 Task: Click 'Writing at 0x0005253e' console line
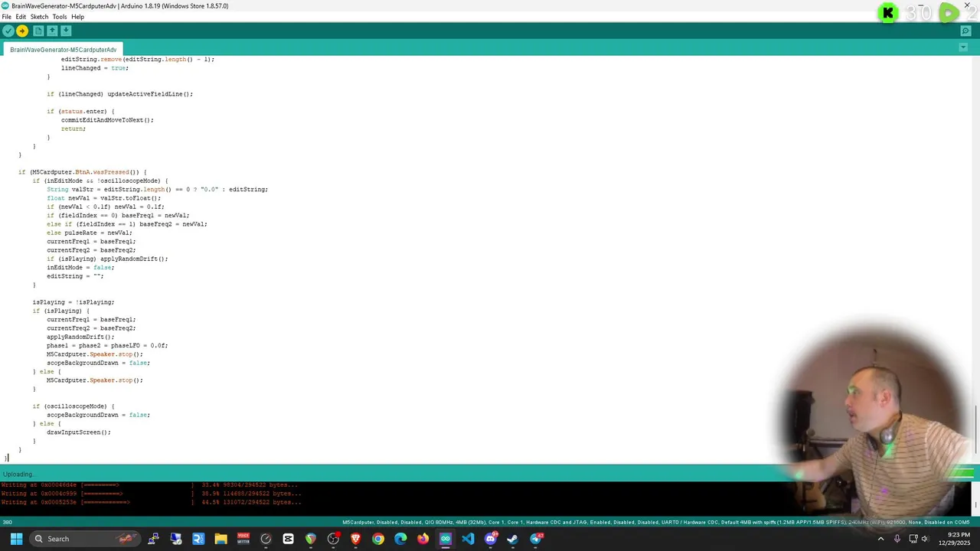tap(151, 502)
